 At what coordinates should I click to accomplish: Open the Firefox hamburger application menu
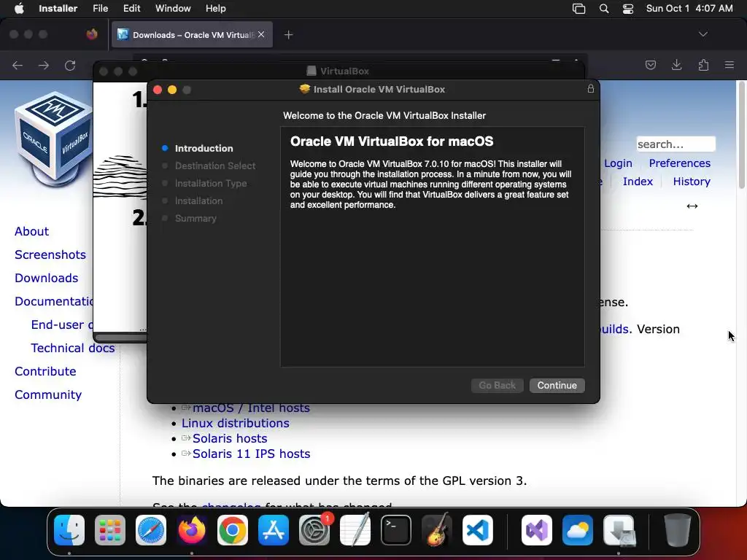729,65
